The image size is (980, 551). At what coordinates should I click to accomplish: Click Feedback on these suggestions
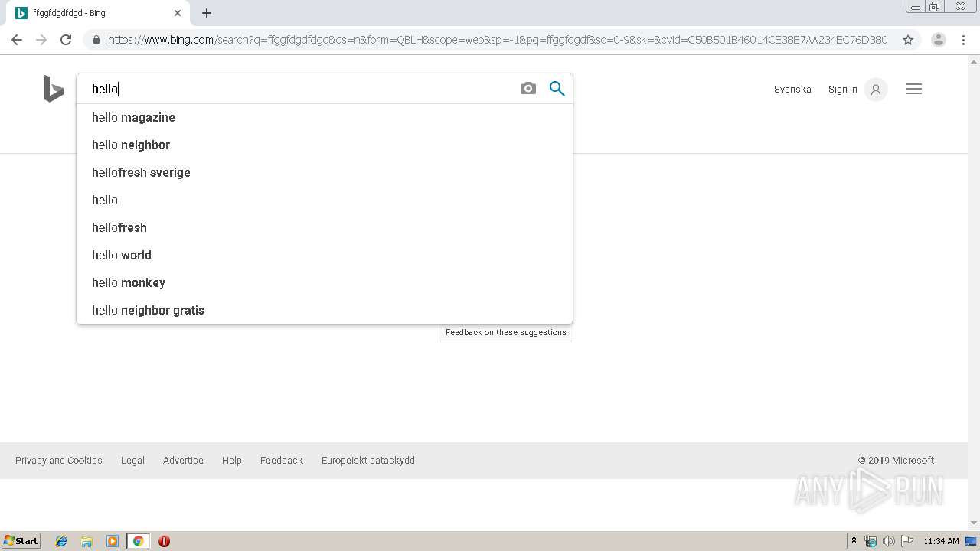(x=506, y=332)
